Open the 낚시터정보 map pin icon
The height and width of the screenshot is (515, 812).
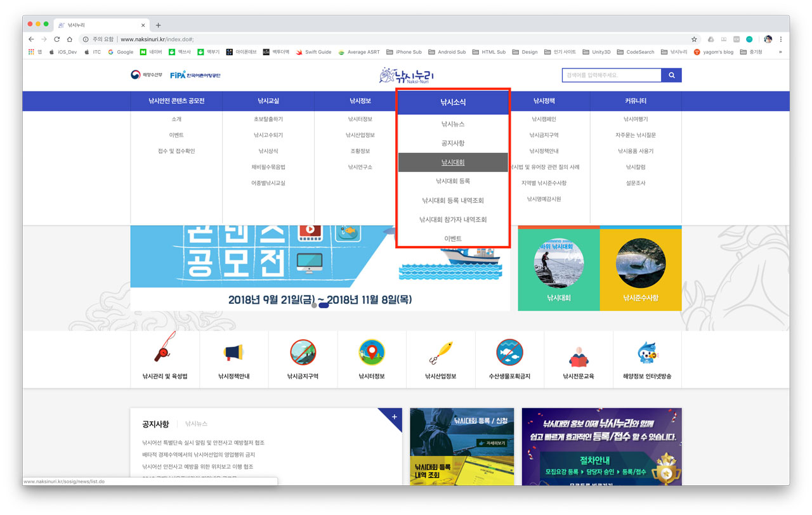[x=372, y=352]
